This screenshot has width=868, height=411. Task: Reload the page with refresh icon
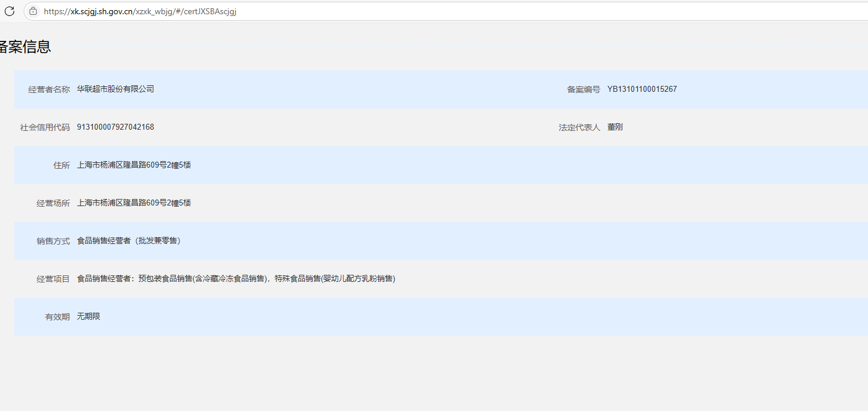tap(9, 11)
